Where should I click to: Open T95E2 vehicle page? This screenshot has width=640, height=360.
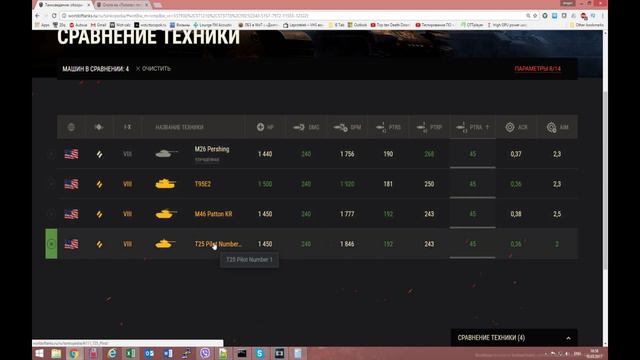(203, 184)
